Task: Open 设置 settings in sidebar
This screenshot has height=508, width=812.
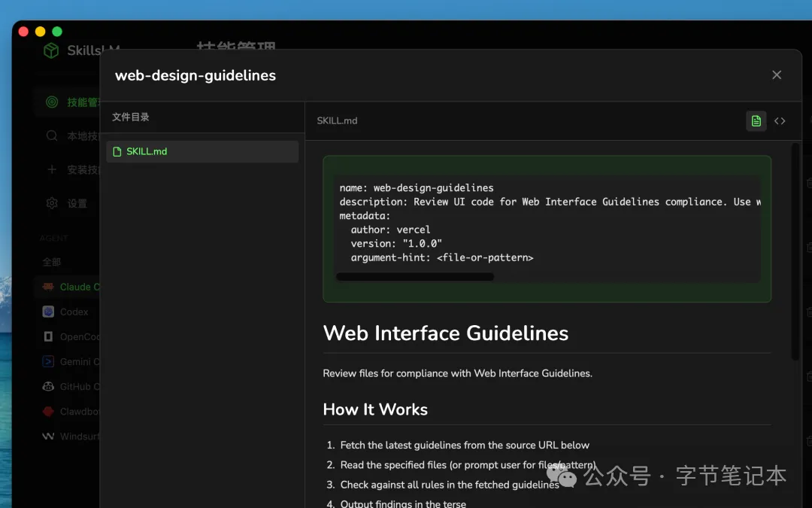Action: [x=68, y=203]
